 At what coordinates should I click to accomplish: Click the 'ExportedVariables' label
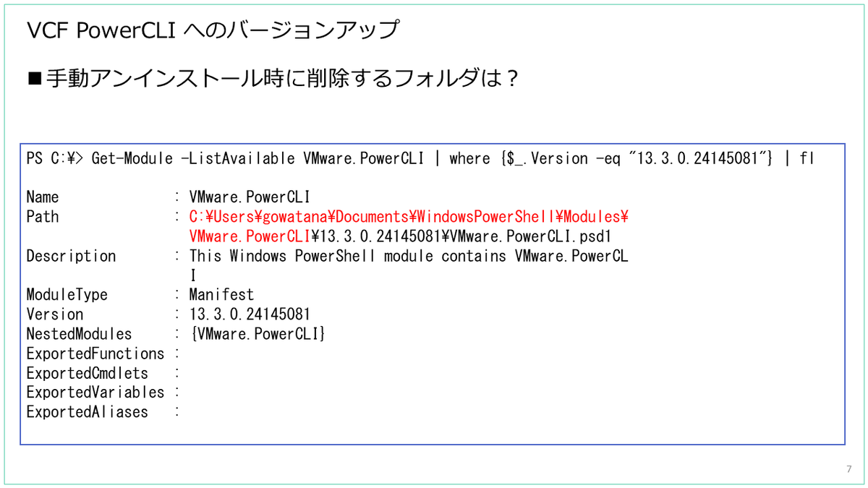pos(95,392)
